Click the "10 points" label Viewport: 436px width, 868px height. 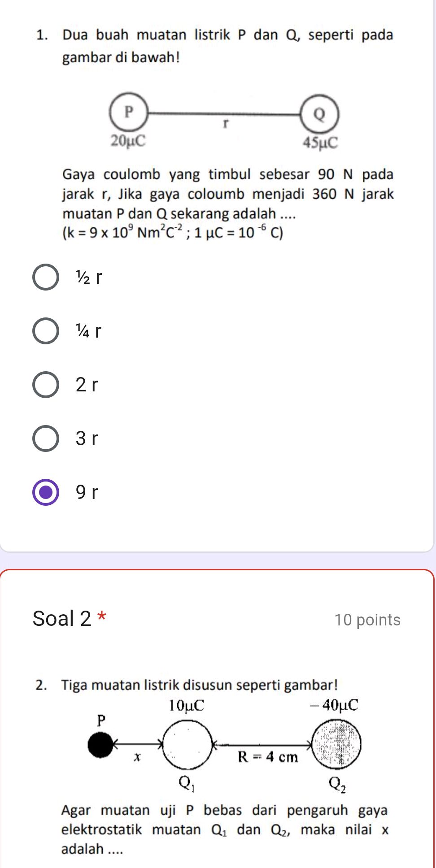pos(367,620)
